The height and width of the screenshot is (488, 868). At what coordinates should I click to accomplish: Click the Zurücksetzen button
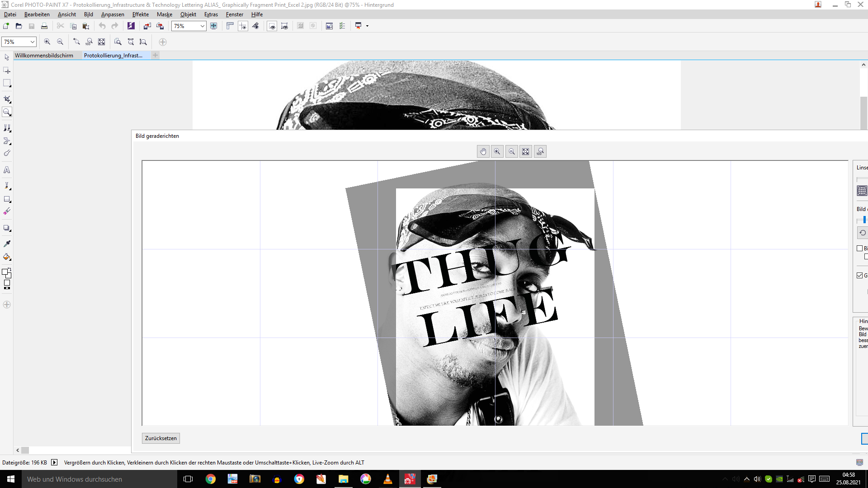pyautogui.click(x=161, y=438)
